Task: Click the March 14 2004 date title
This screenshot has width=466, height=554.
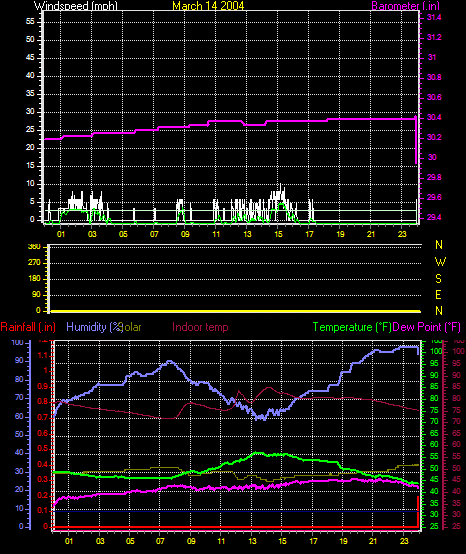Action: (x=208, y=6)
